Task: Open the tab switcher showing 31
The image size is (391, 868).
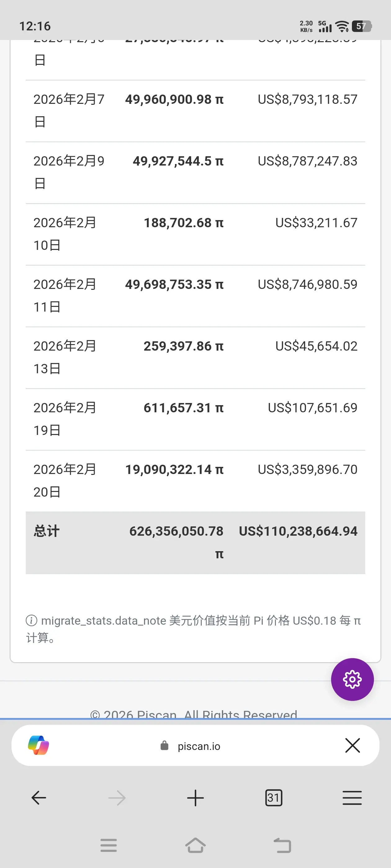Action: click(274, 798)
